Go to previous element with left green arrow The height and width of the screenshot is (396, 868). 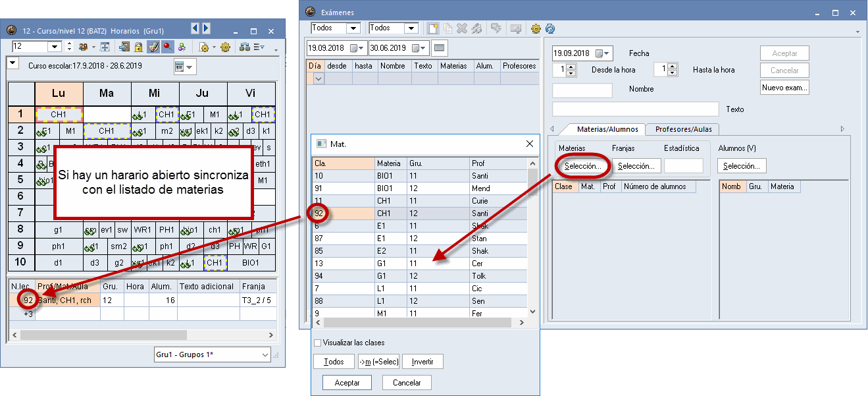(195, 28)
